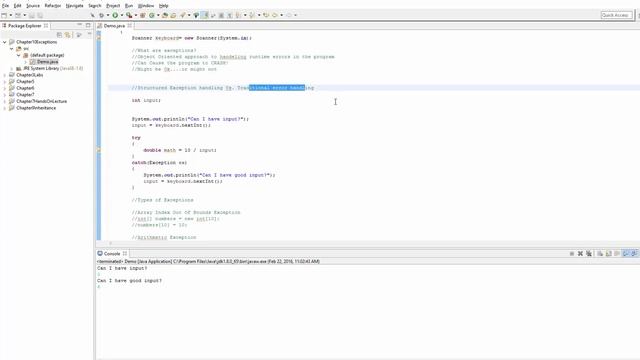Open the Help menu
Screen dimensions: 640x360
click(x=163, y=6)
